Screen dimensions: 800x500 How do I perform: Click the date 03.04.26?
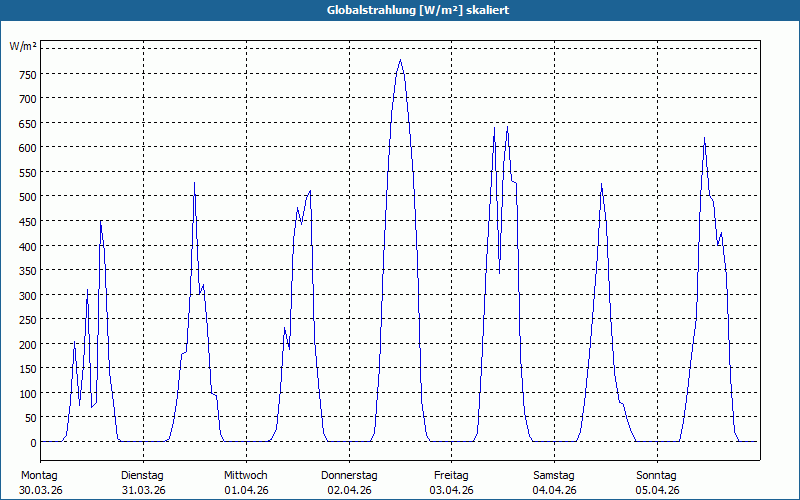452,491
